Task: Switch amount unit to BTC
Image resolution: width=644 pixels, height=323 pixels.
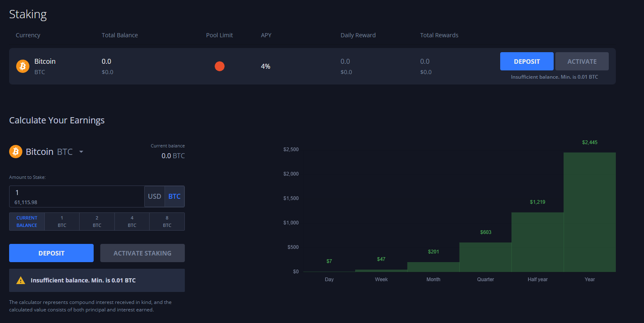Action: coord(174,196)
